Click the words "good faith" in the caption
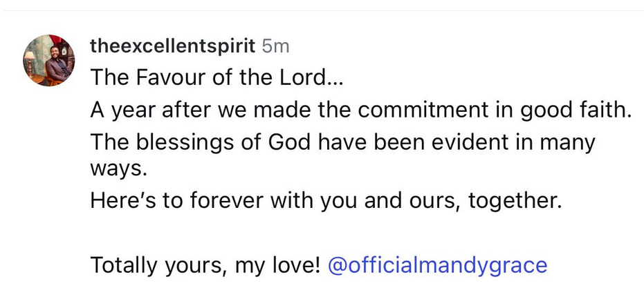 click(582, 111)
